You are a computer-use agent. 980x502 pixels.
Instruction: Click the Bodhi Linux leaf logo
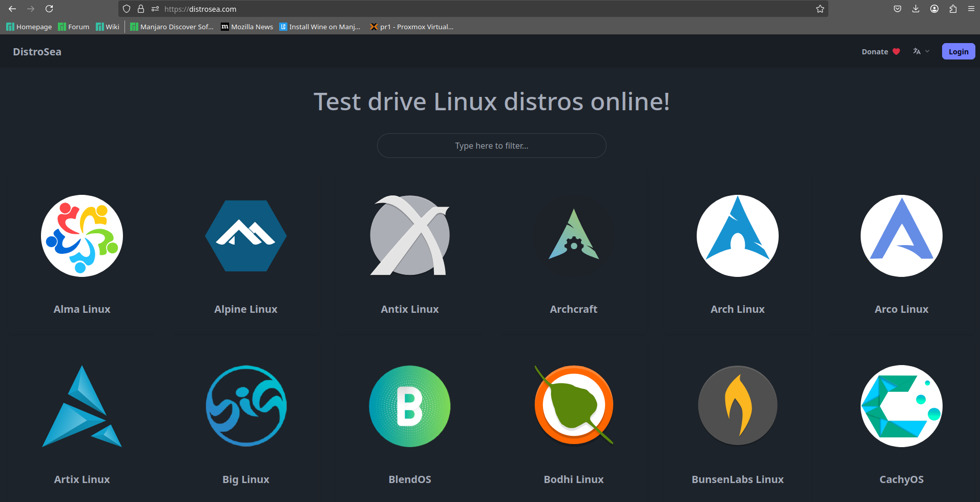point(574,405)
